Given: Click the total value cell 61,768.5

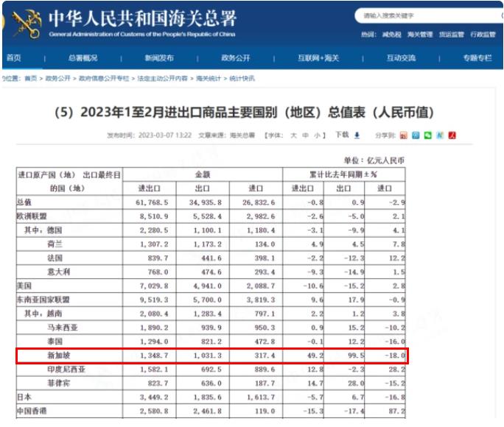Looking at the screenshot, I should click(152, 202).
